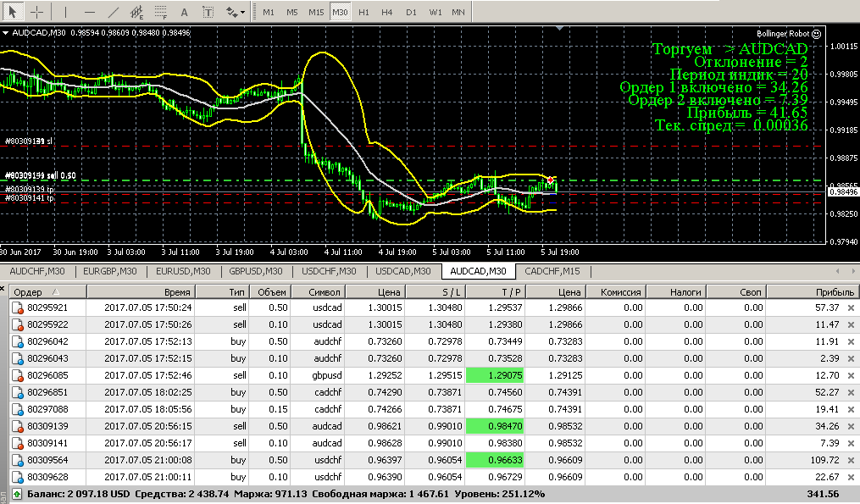Toggle the M15 timeframe button
This screenshot has width=860, height=504.
(315, 13)
